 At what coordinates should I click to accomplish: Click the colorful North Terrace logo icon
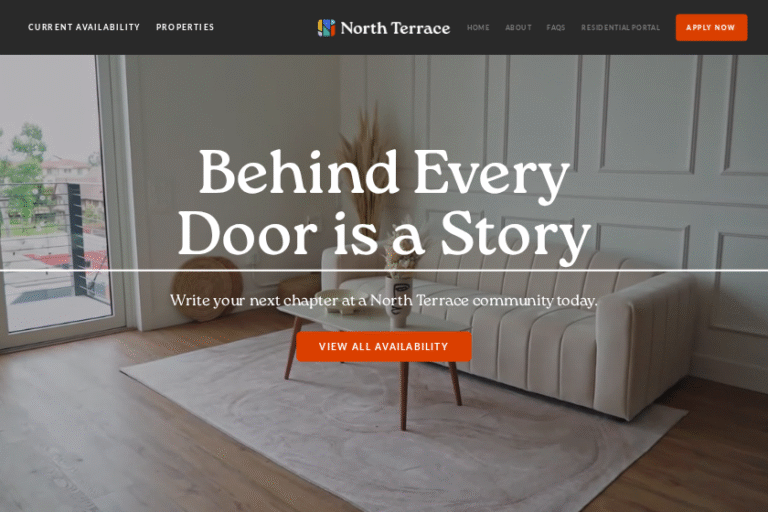pyautogui.click(x=326, y=28)
